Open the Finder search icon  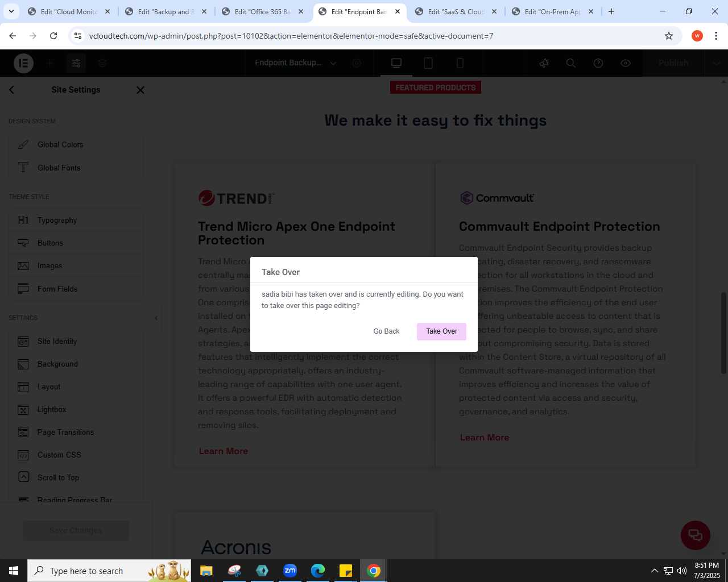571,63
